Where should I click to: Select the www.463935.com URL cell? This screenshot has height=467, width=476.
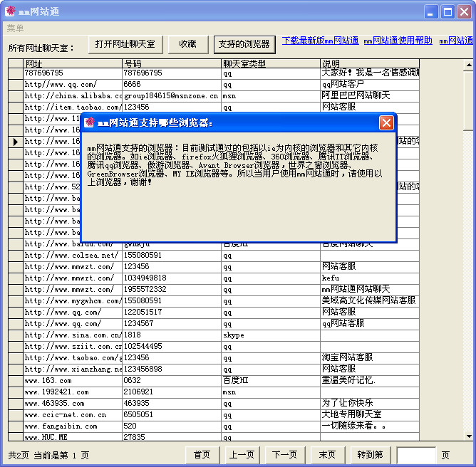tap(73, 404)
